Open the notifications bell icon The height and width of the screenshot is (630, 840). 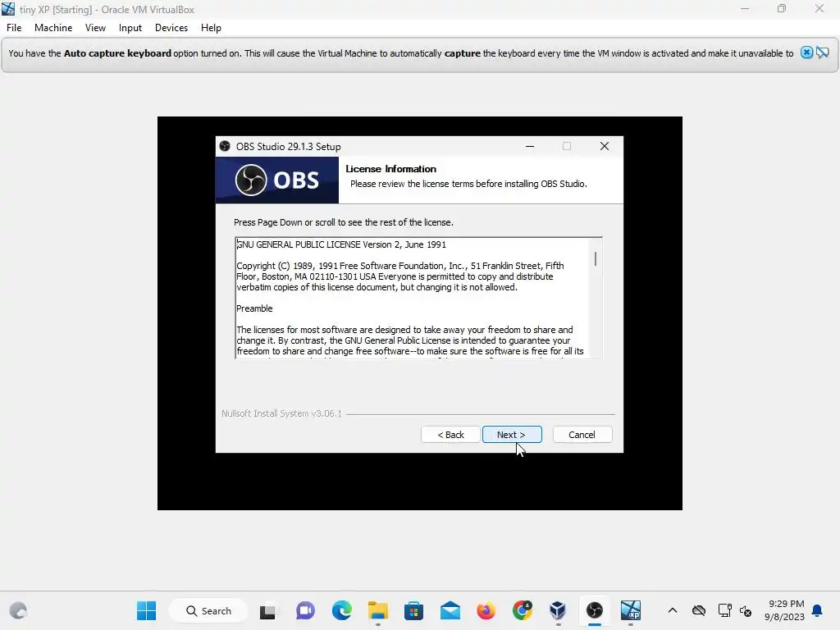click(x=817, y=610)
